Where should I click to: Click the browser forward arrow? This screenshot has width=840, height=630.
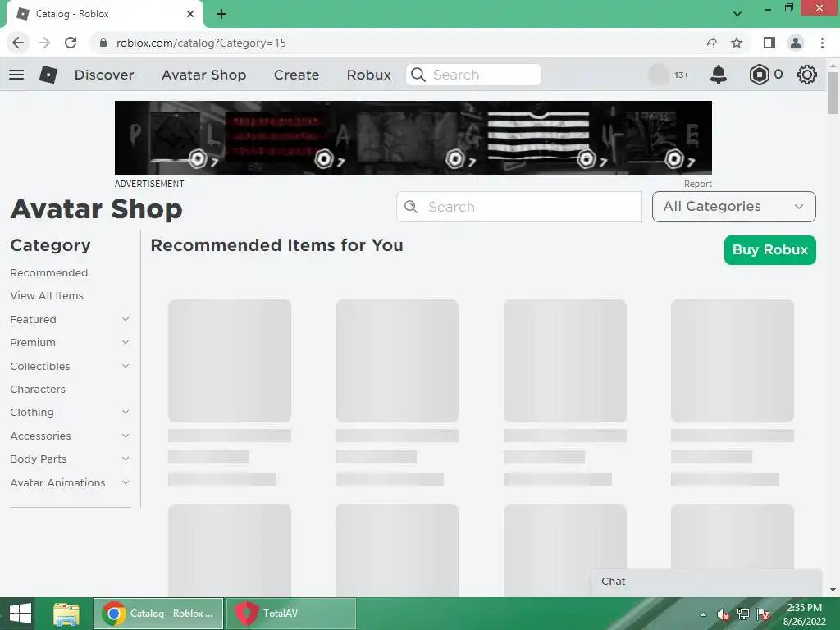pyautogui.click(x=44, y=43)
